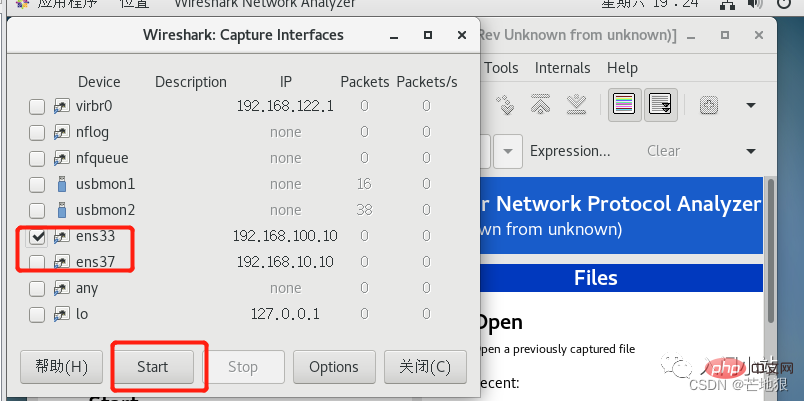This screenshot has width=804, height=401.
Task: Click the nfqueue network card icon
Action: click(62, 159)
